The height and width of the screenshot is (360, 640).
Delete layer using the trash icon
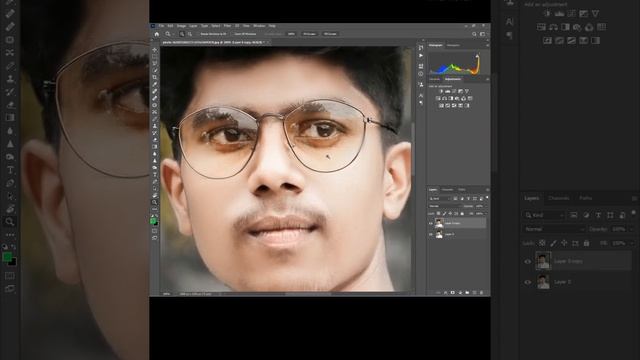pyautogui.click(x=481, y=293)
